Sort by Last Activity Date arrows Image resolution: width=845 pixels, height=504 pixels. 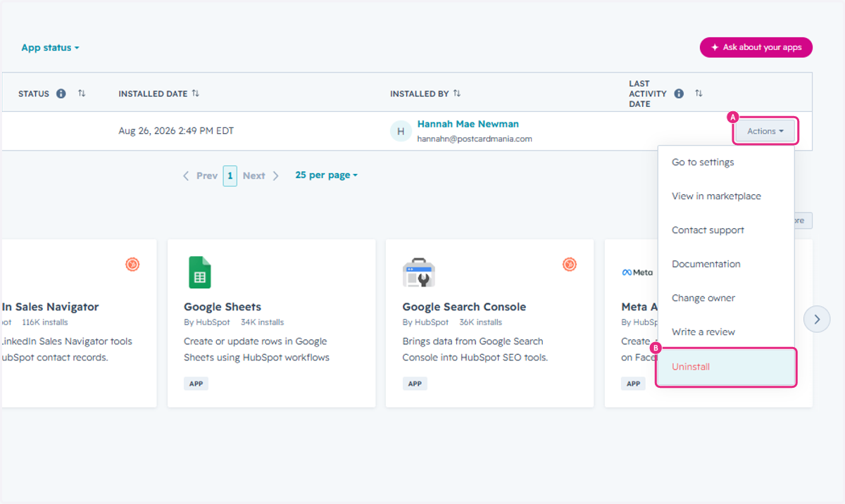click(x=699, y=94)
